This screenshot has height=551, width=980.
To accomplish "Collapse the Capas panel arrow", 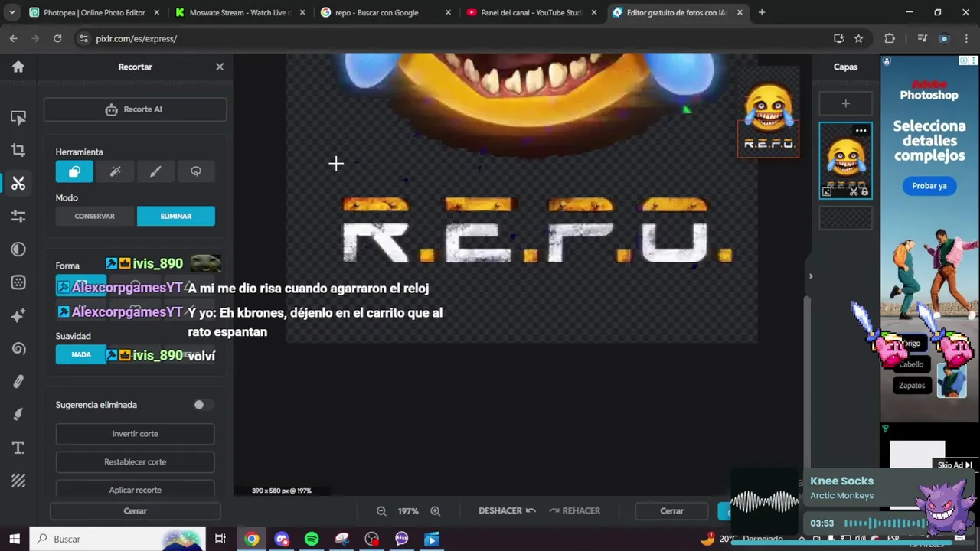I will point(811,276).
